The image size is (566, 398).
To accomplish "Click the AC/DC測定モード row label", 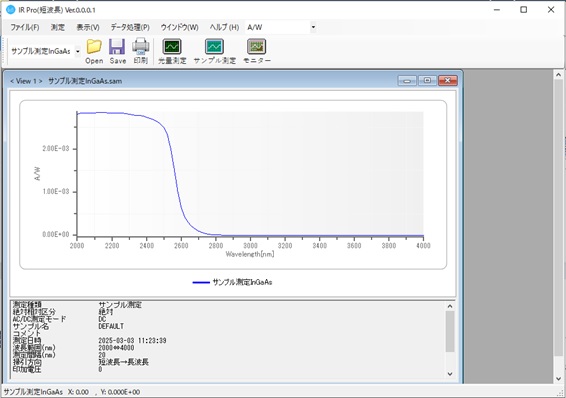I will (39, 319).
